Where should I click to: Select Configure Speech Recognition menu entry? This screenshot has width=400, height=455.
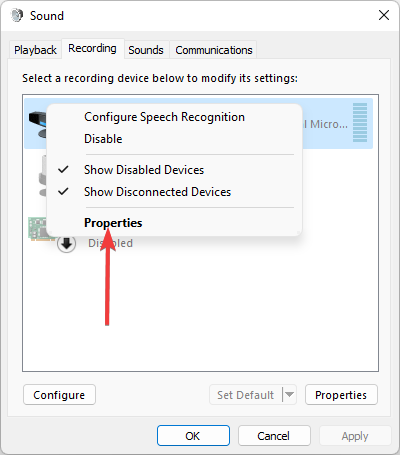[x=164, y=117]
